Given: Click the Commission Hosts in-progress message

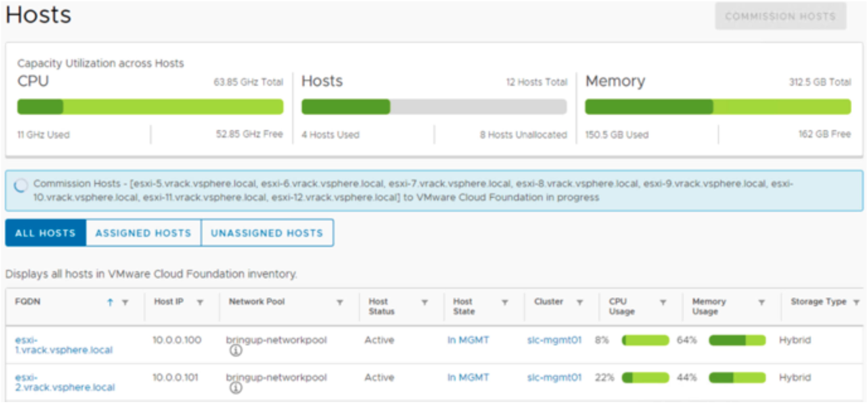Looking at the screenshot, I should pyautogui.click(x=413, y=190).
